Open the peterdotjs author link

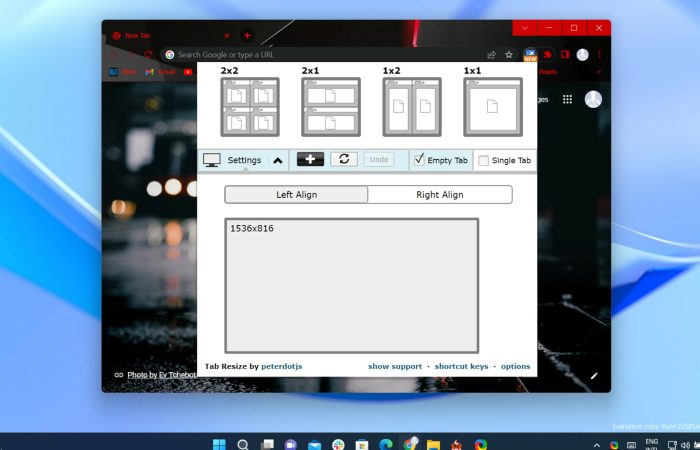pos(282,366)
